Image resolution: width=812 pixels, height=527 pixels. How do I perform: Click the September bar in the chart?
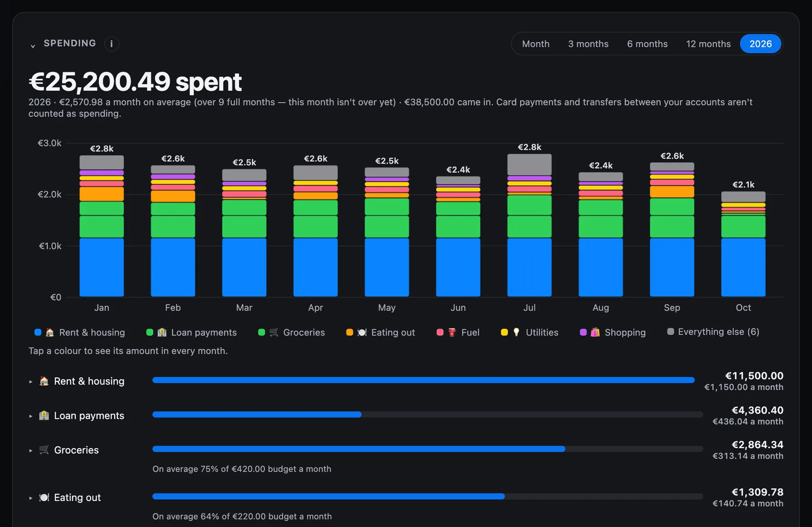[x=672, y=229]
